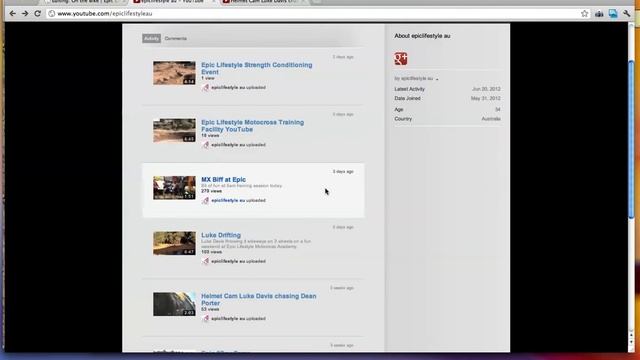Viewport: 640px width, 360px height.
Task: Click the MX Biff at Epic thumbnail
Action: point(174,188)
